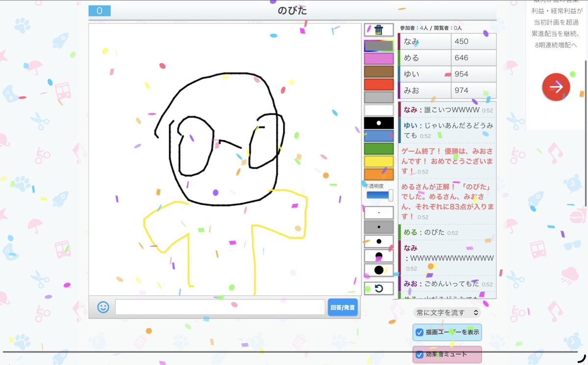Select the smallest brush size dot
Screen dimensions: 588x365
379,213
